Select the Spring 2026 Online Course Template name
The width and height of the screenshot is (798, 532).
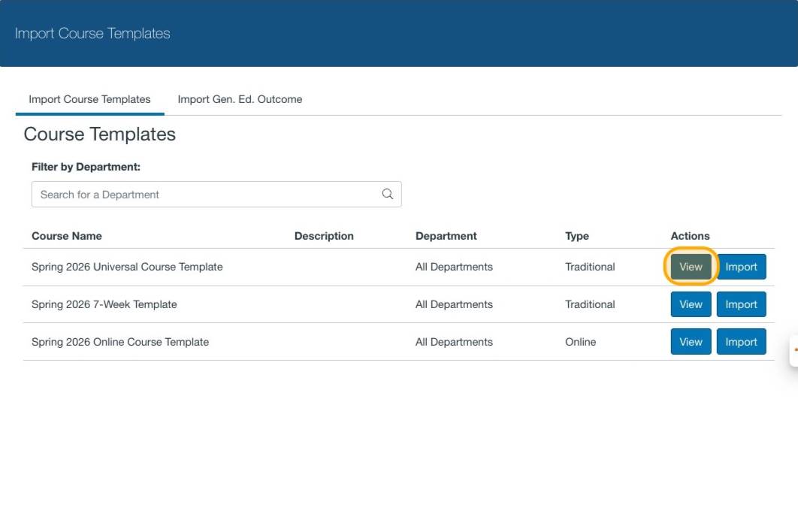(120, 342)
